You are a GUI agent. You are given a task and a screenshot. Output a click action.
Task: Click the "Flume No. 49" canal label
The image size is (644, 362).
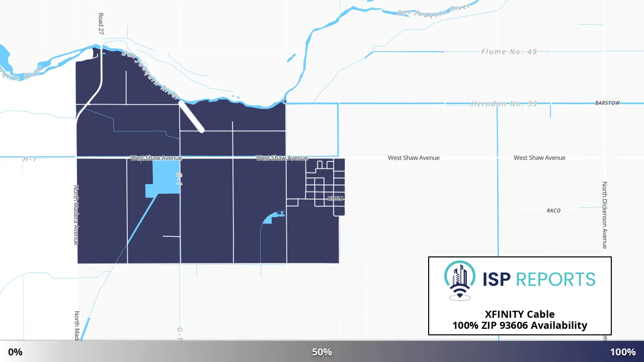click(509, 52)
